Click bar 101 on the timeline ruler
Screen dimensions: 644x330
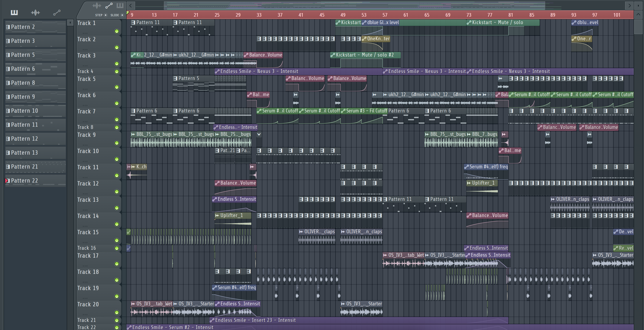click(x=617, y=15)
